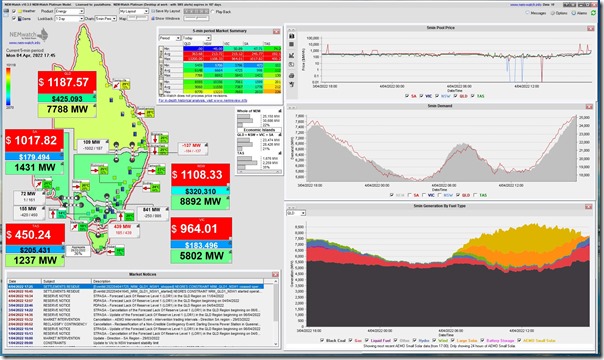This screenshot has width=604, height=360.
Task: Toggle the Gens checkbox in toolbar
Action: (14, 18)
